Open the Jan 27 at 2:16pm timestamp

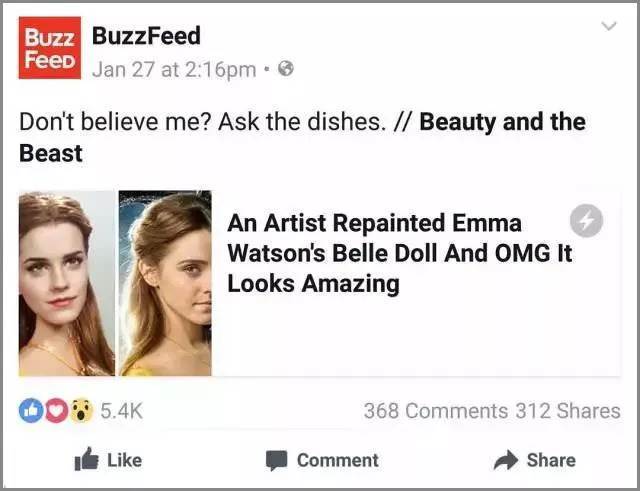pyautogui.click(x=174, y=69)
